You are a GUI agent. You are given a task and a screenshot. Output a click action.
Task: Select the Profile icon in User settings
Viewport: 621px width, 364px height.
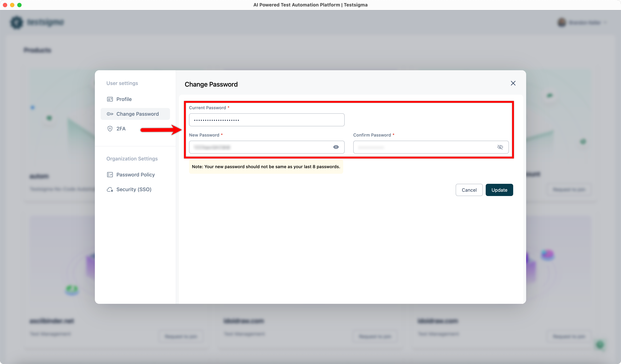pos(110,99)
